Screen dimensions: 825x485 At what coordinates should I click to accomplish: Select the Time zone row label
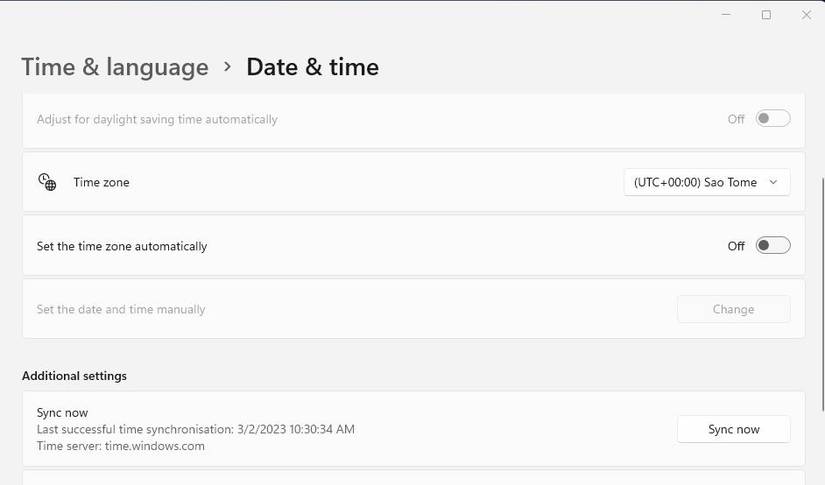coord(101,183)
